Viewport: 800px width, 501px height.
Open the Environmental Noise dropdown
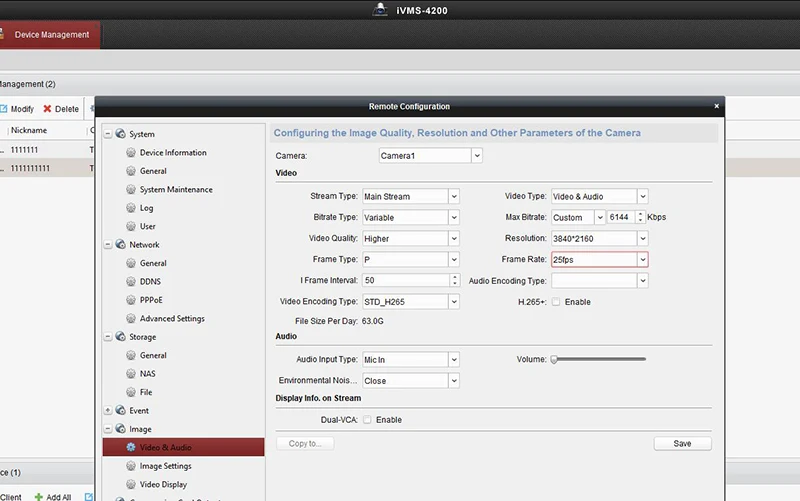coord(454,381)
